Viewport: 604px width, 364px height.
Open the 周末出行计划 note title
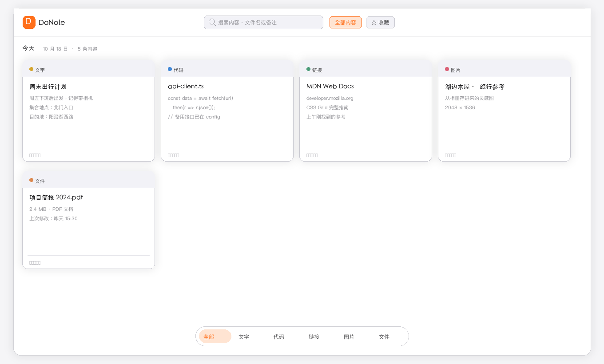click(x=48, y=87)
